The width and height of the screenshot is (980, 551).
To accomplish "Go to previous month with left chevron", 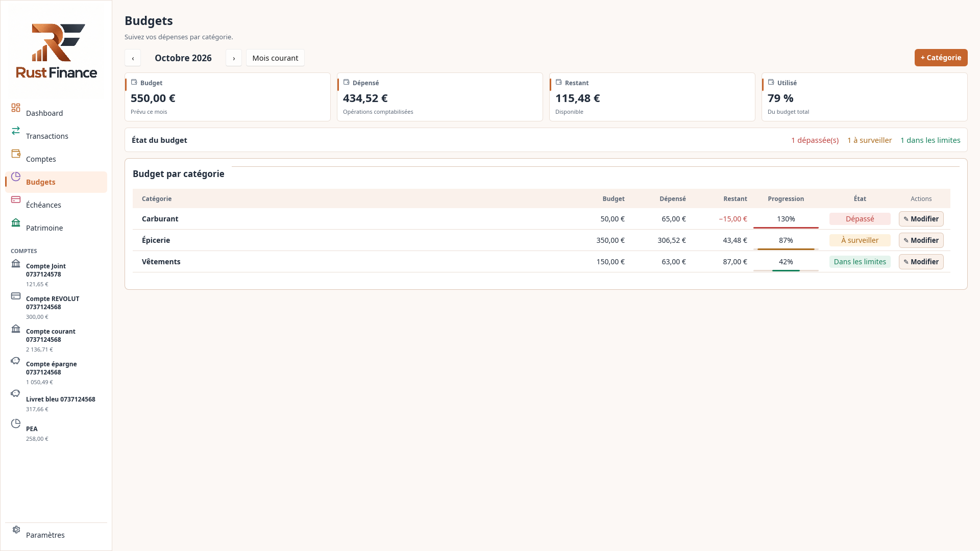I will pyautogui.click(x=133, y=58).
